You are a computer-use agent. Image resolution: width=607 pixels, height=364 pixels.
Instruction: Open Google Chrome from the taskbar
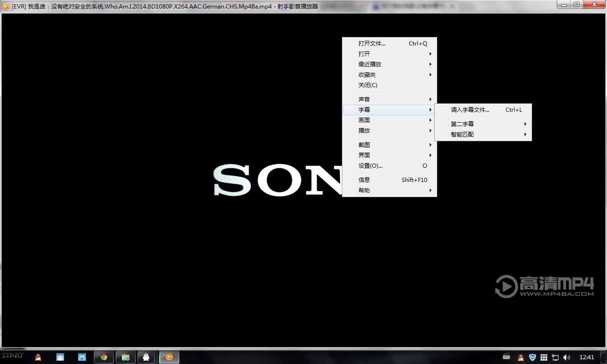tap(103, 357)
